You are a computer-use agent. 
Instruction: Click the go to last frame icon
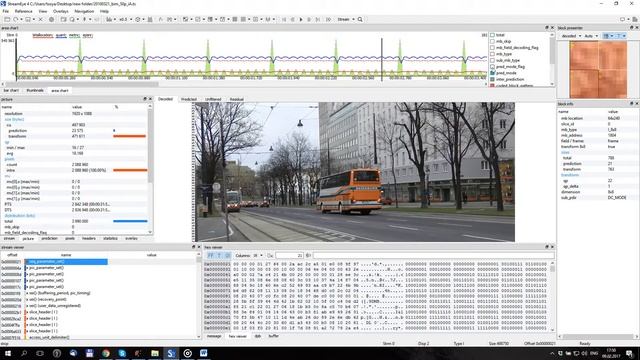(x=318, y=19)
